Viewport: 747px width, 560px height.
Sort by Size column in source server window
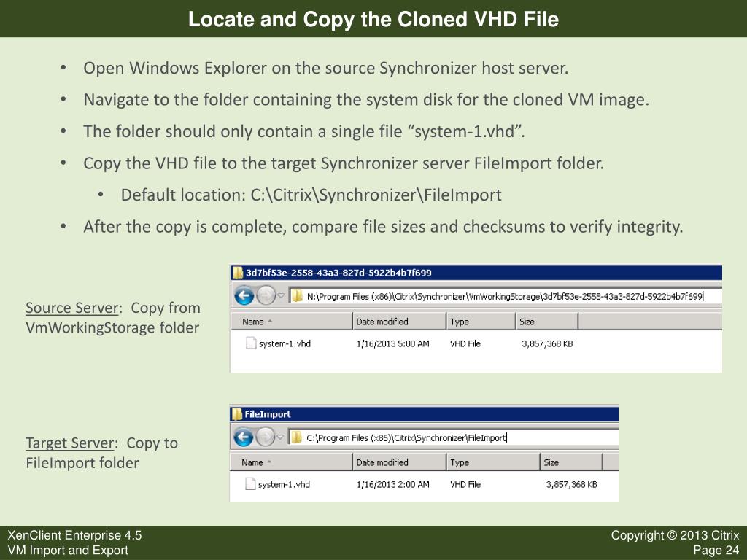tap(547, 322)
